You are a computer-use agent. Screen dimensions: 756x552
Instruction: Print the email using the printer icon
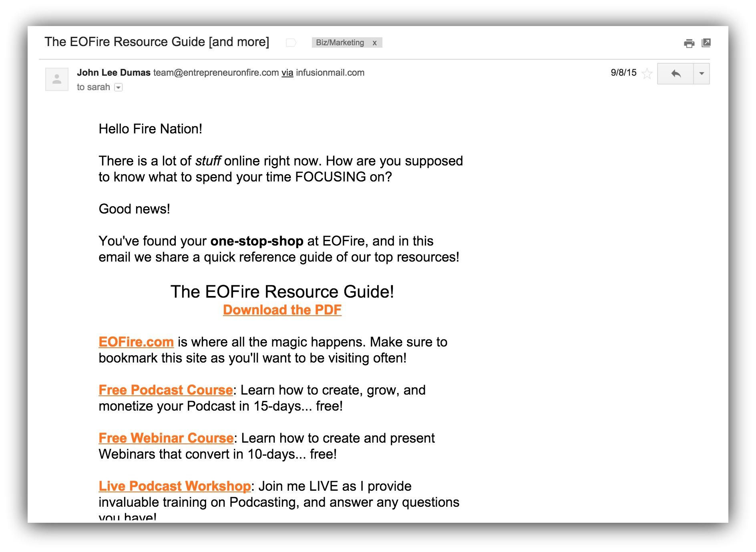689,43
